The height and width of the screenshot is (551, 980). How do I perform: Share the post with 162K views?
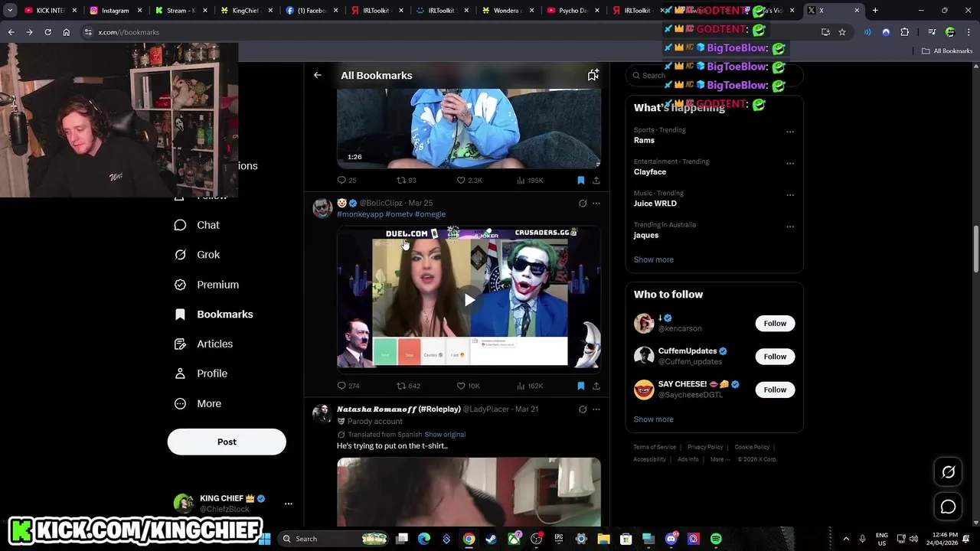(596, 386)
